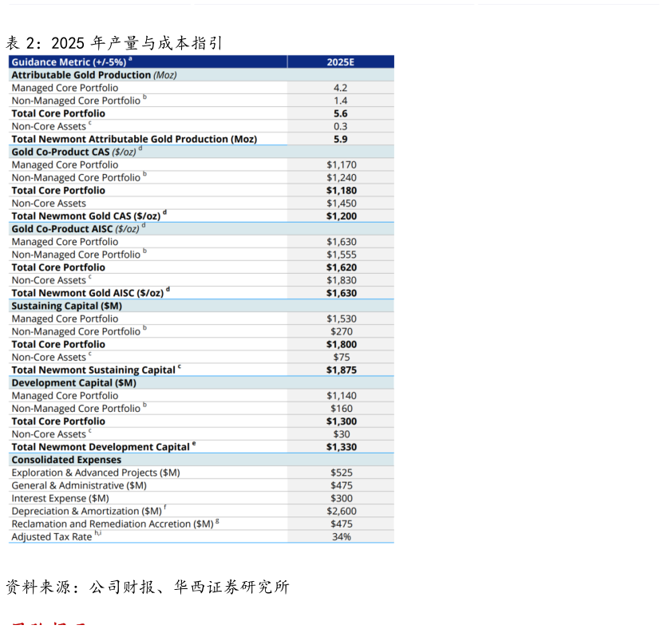Click the $2,600 Depreciation & Amortization value
Viewport: 672px width, 629px height.
(341, 511)
